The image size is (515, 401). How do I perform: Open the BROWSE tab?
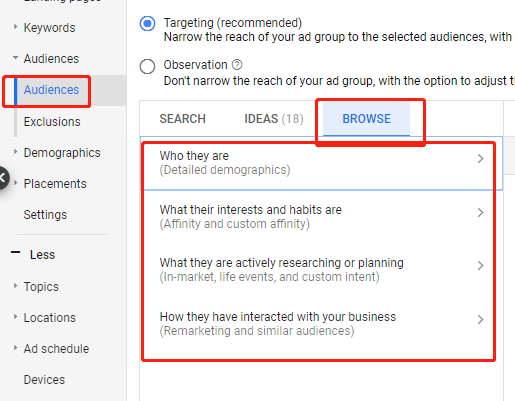[367, 119]
